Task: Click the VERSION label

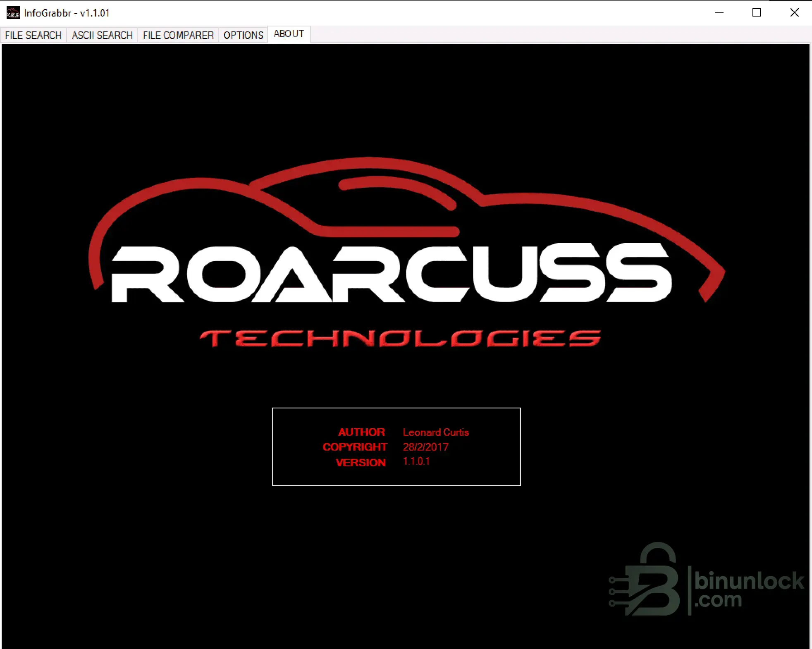Action: 361,463
